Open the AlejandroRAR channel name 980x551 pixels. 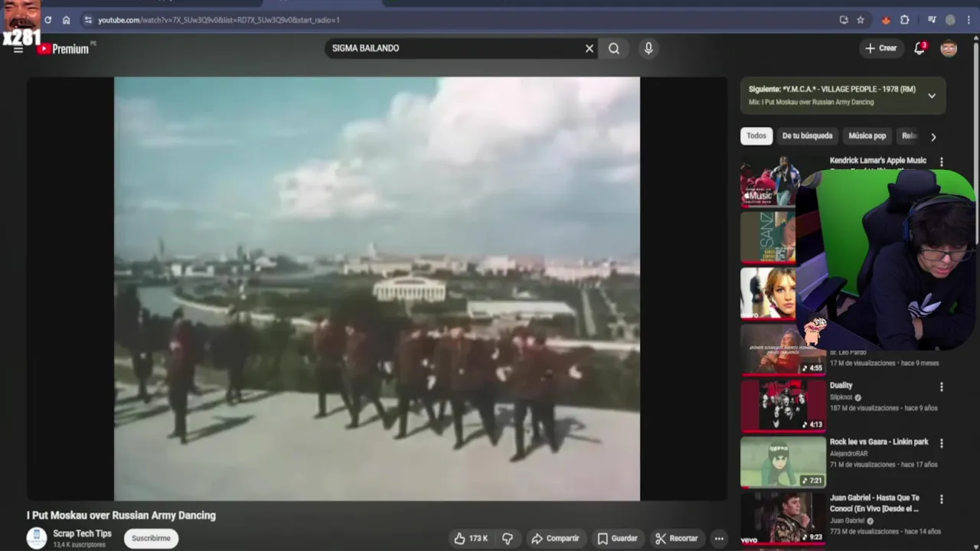click(849, 454)
